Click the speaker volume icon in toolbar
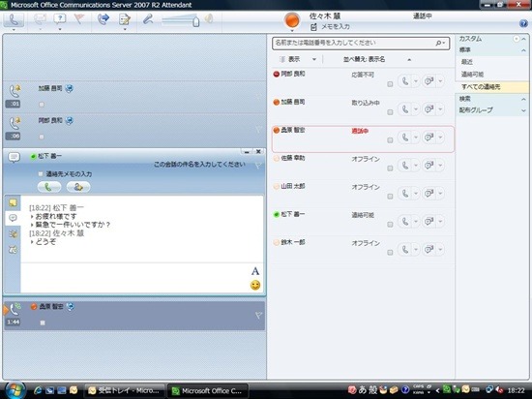532x399 pixels. [x=209, y=19]
